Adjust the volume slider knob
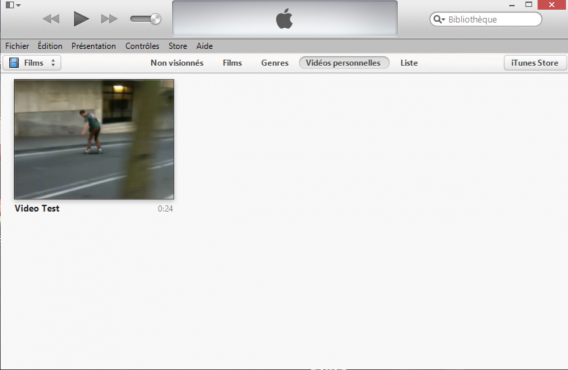568x370 pixels. click(155, 19)
